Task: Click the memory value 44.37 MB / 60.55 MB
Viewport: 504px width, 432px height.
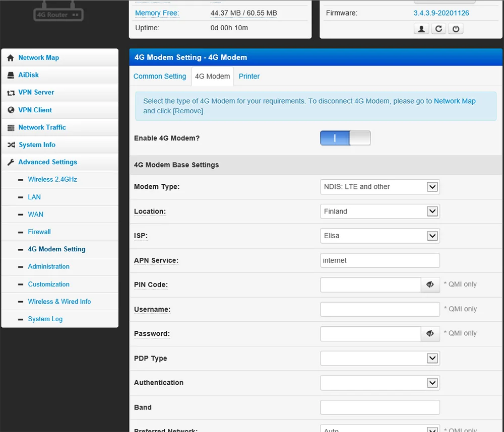Action: click(x=243, y=13)
